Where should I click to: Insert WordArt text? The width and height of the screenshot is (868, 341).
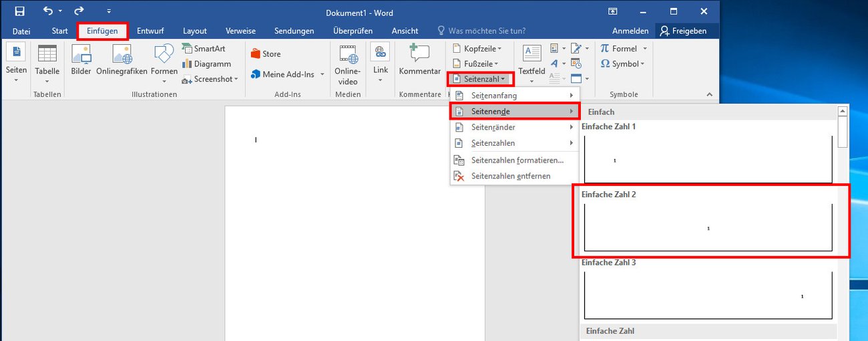(x=558, y=64)
